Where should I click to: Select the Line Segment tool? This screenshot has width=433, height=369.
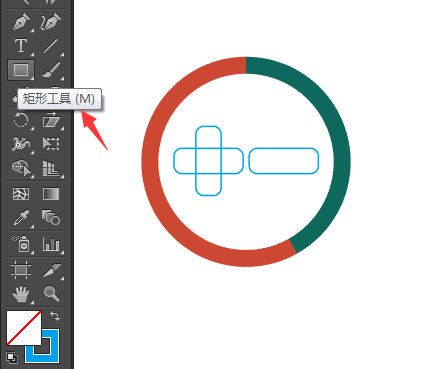(51, 46)
